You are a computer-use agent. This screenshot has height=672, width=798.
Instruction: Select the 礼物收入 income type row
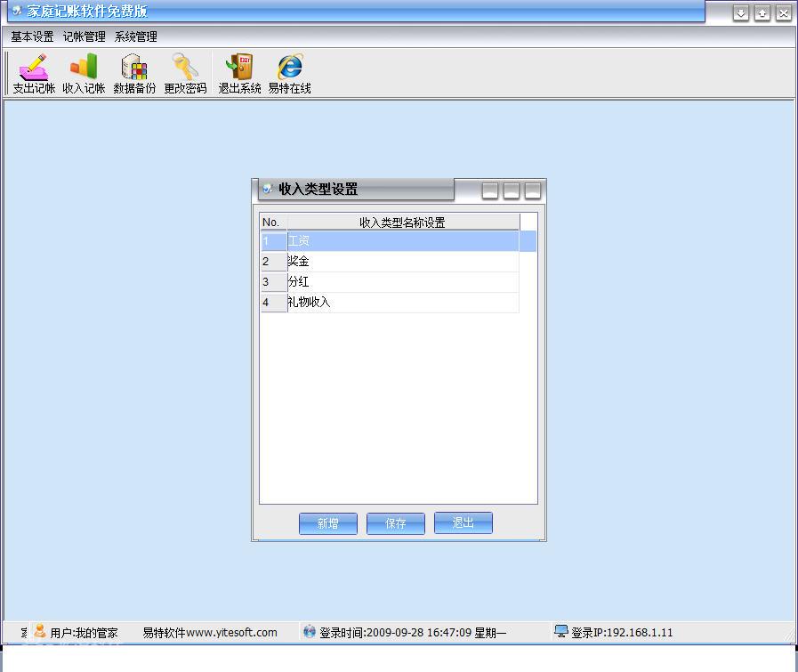click(x=402, y=303)
